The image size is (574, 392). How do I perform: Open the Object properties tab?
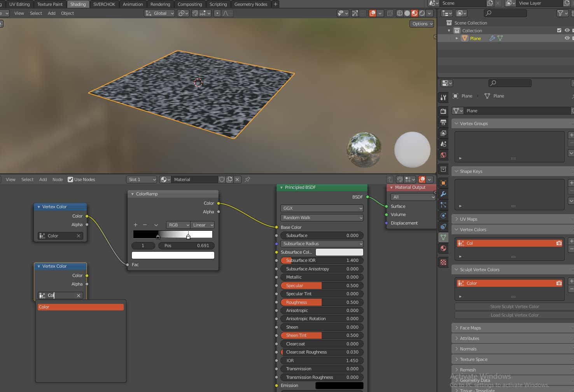443,183
